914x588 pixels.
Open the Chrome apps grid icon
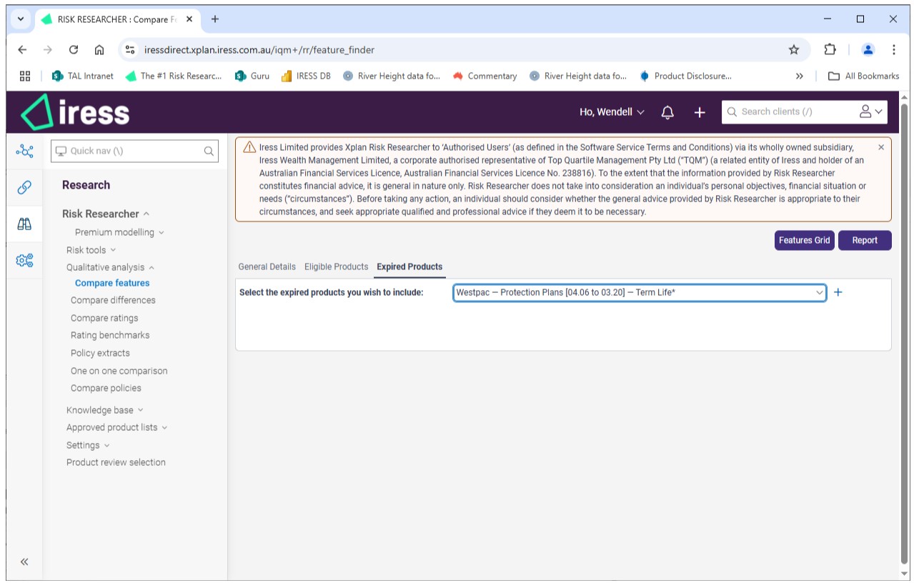click(x=25, y=76)
